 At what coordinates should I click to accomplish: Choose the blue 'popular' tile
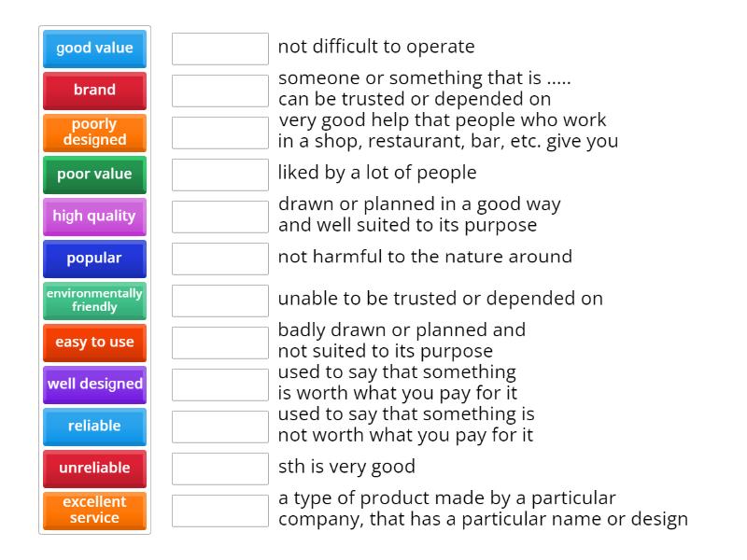pyautogui.click(x=94, y=259)
